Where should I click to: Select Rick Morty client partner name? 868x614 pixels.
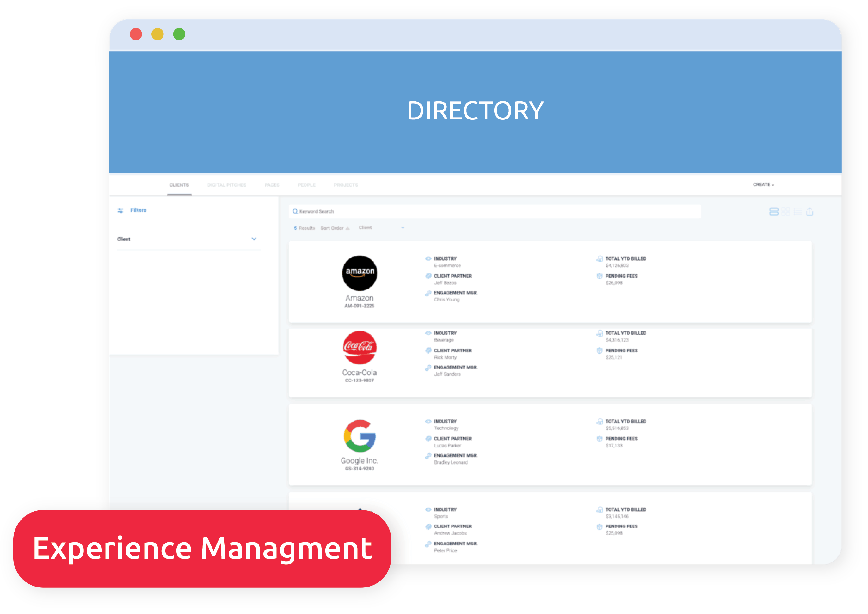click(445, 357)
